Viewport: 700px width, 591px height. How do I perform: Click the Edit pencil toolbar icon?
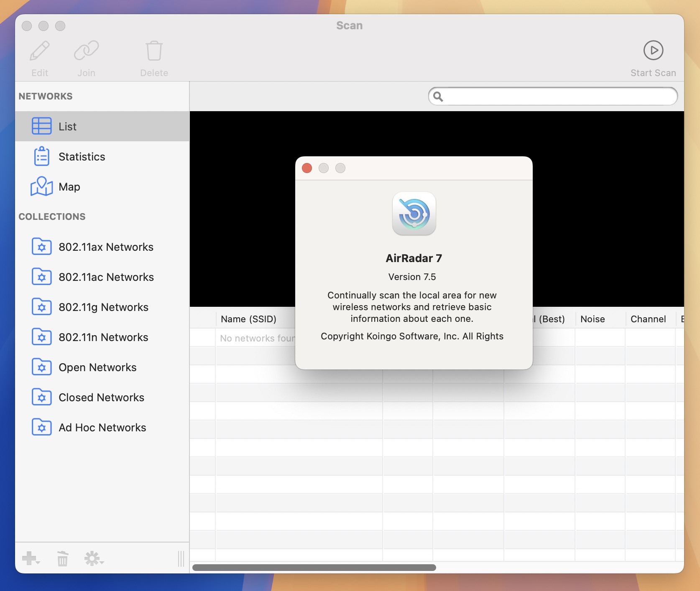point(40,51)
